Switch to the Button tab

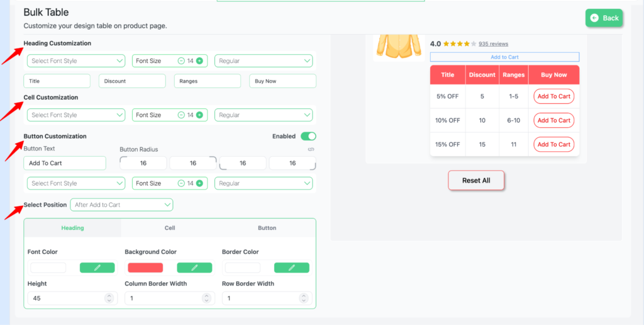tap(267, 228)
